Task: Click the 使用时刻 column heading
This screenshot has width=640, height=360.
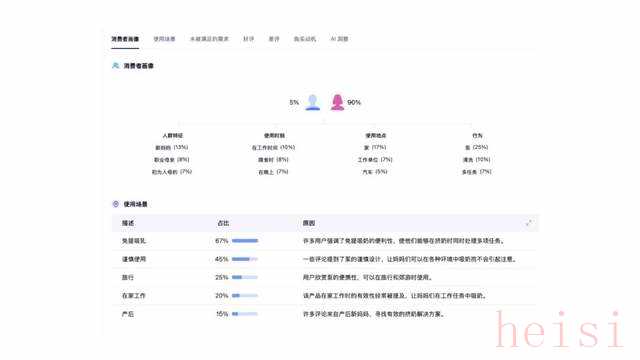Action: (x=274, y=136)
